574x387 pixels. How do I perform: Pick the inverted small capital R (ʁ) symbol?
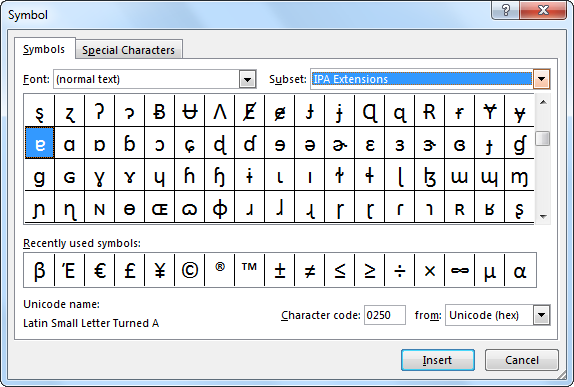click(x=490, y=207)
